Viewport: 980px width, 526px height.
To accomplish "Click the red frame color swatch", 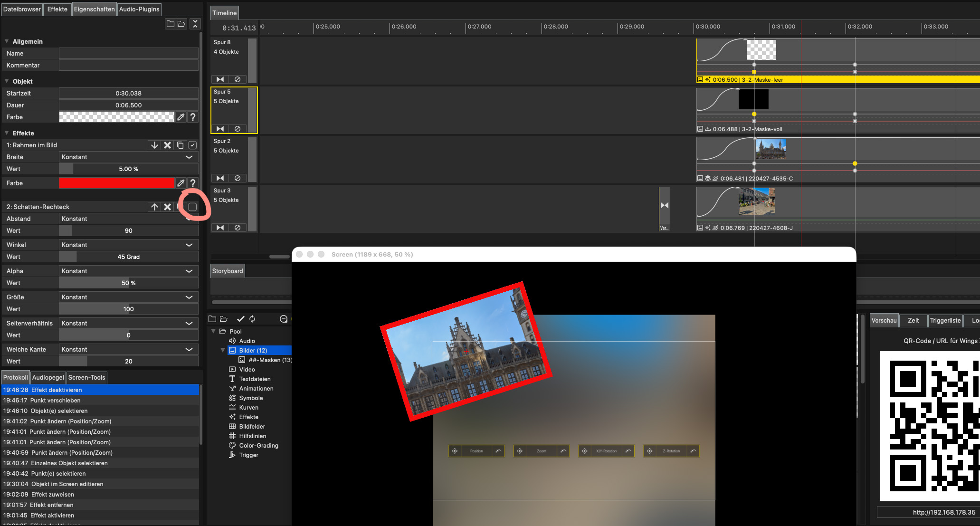I will point(116,183).
